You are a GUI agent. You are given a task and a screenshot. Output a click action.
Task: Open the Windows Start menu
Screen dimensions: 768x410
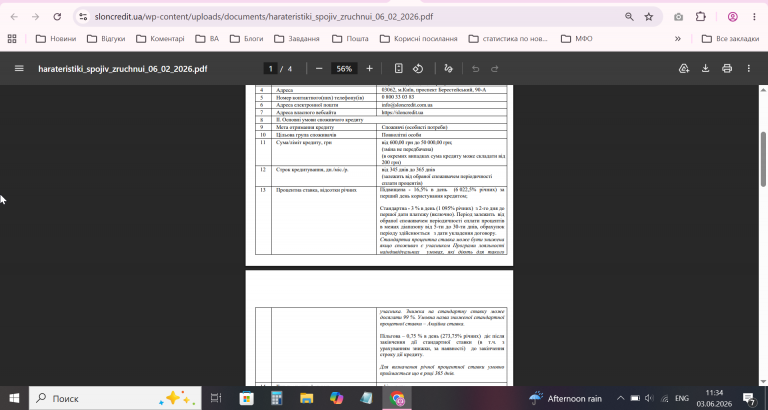14,398
